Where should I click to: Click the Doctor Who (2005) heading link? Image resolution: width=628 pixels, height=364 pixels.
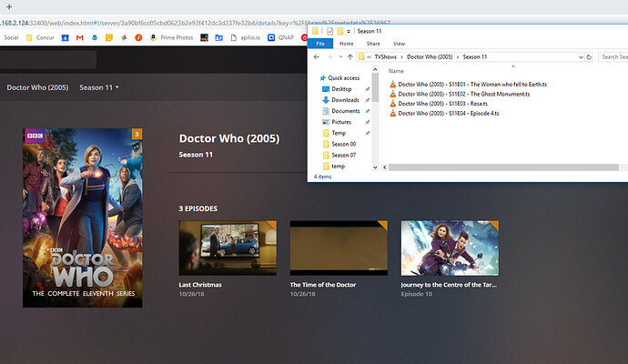[x=229, y=138]
